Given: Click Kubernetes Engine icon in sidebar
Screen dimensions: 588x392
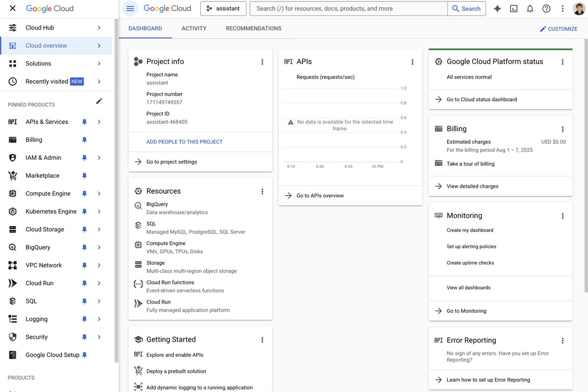Looking at the screenshot, I should tap(13, 211).
